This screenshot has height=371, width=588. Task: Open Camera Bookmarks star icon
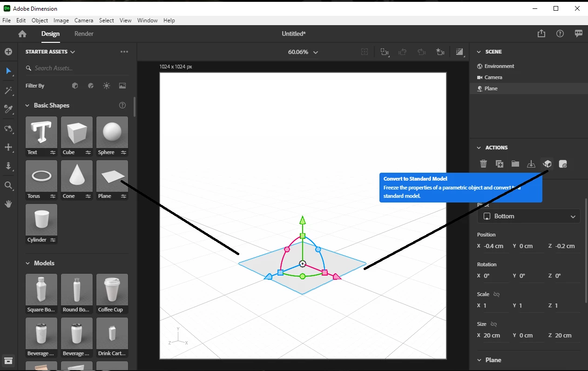point(440,52)
